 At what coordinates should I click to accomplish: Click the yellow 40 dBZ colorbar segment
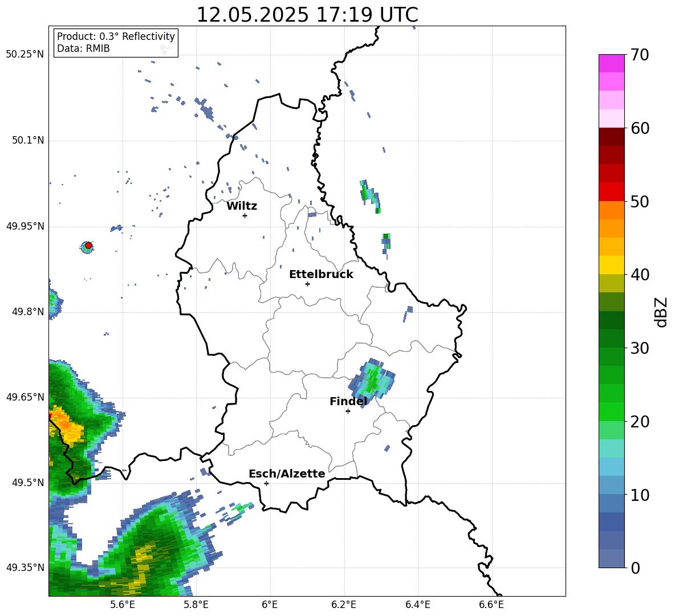(611, 265)
